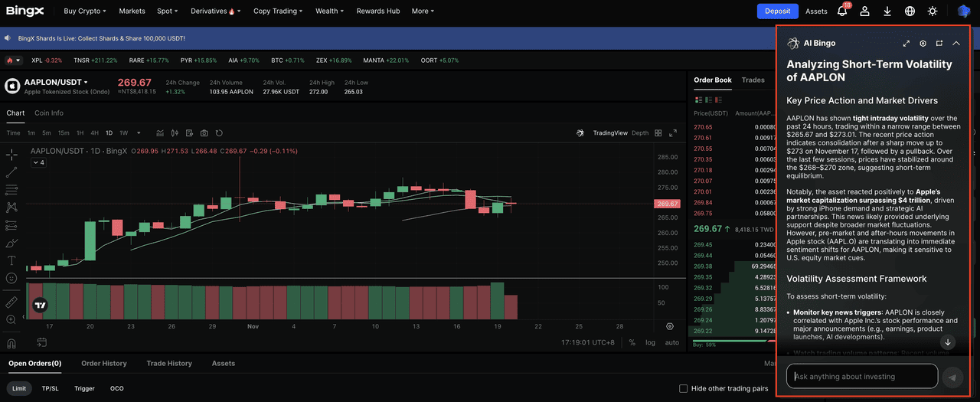Select the TP/SL order filter
This screenshot has width=980, height=402.
(50, 389)
